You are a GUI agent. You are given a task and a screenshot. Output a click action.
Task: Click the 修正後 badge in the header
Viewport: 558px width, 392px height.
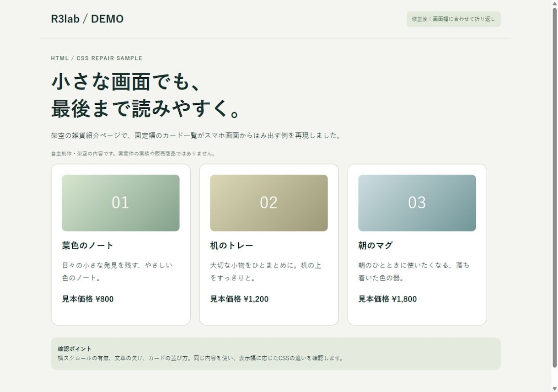coord(453,19)
